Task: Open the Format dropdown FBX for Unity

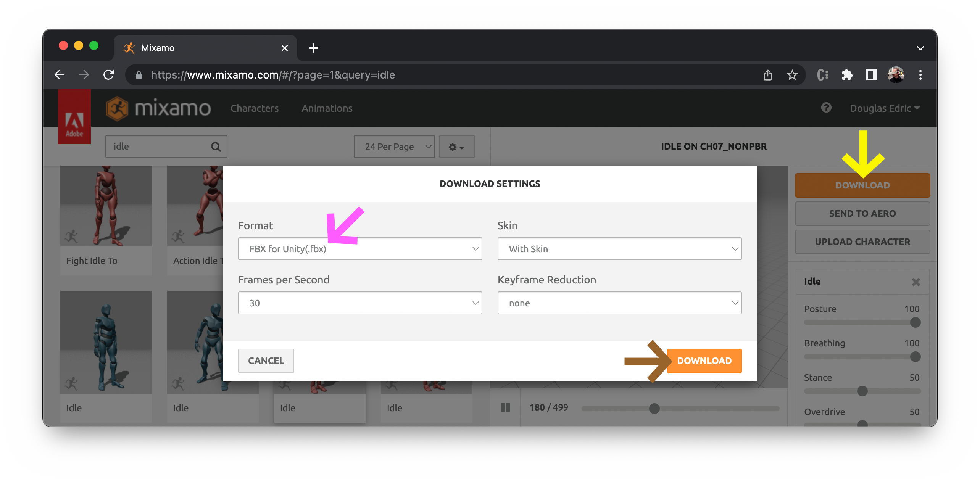Action: [x=360, y=249]
